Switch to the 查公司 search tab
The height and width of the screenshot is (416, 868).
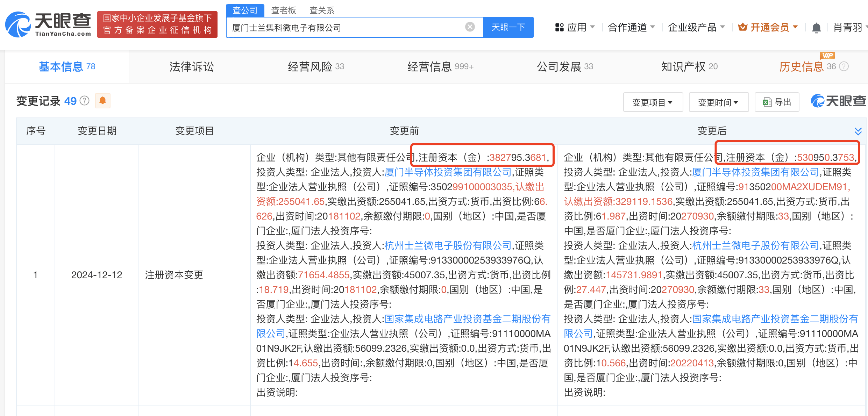245,10
